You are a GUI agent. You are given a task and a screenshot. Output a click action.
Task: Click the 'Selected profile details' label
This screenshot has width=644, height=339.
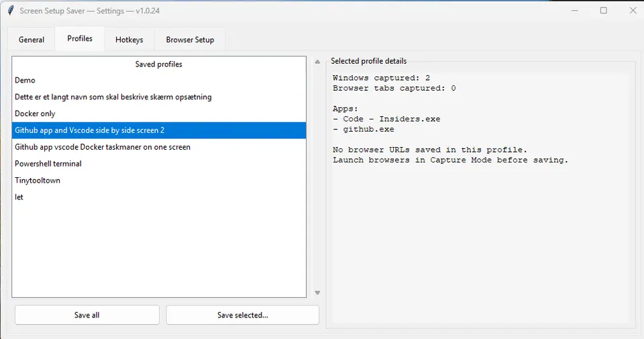pos(369,61)
